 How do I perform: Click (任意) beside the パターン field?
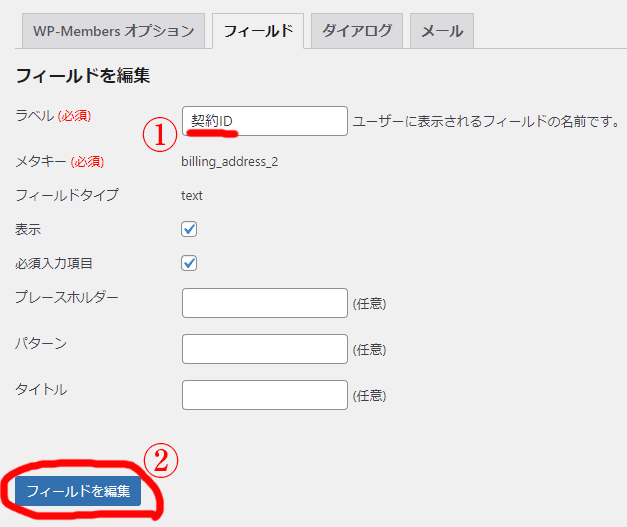369,349
